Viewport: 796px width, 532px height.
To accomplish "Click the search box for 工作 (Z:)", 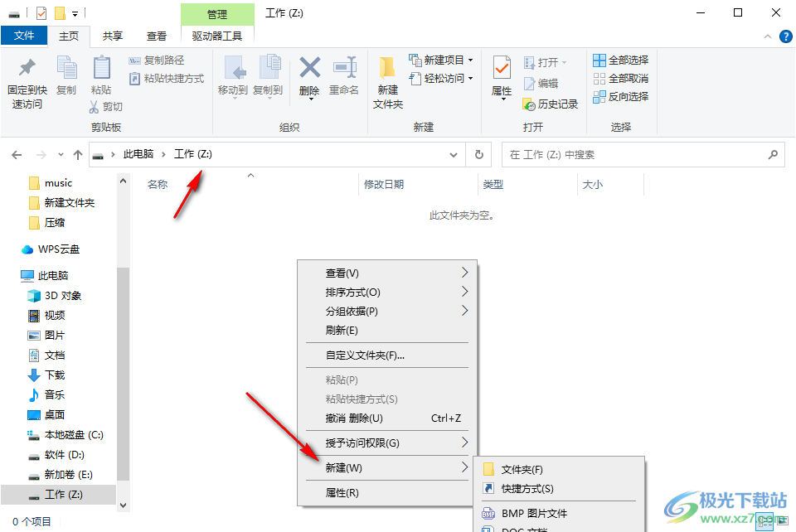I will pos(643,155).
